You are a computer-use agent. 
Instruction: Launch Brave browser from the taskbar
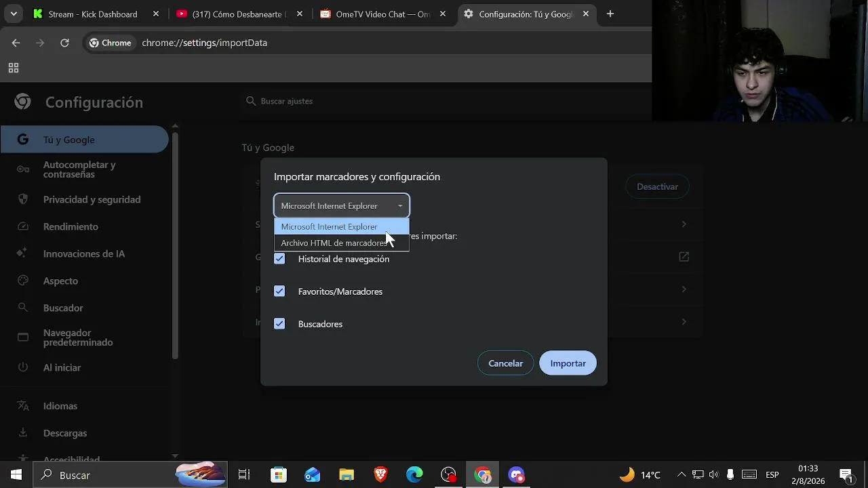click(x=380, y=474)
